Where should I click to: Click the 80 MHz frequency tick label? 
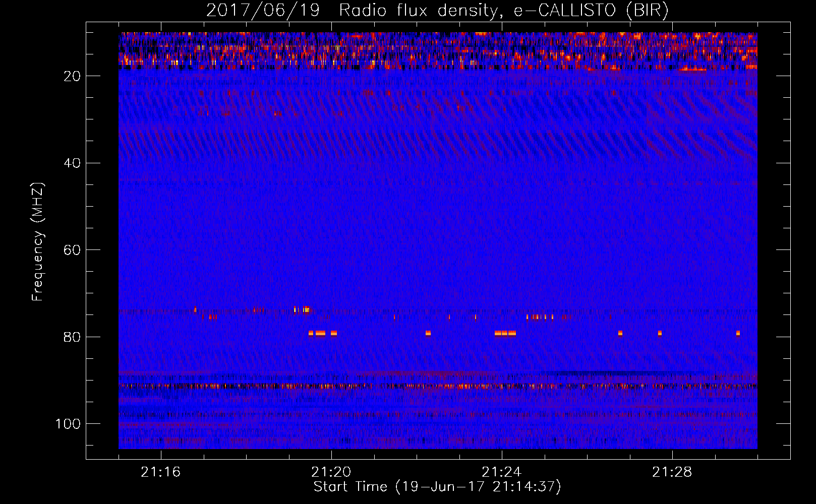73,337
